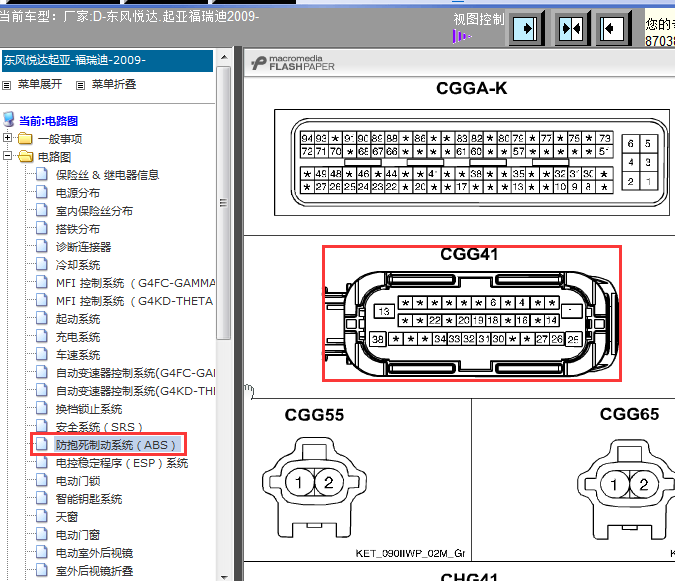Open the 充电系统 page
The width and height of the screenshot is (675, 581).
pyautogui.click(x=78, y=337)
